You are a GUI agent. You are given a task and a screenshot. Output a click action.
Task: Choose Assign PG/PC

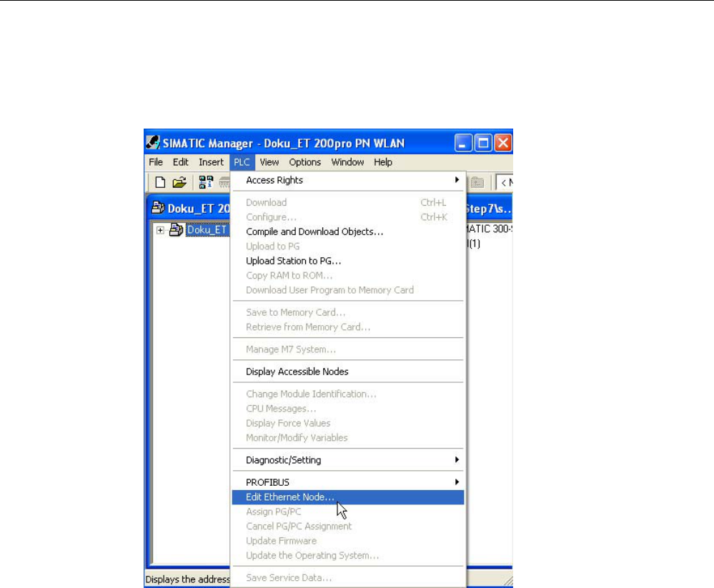(348, 512)
